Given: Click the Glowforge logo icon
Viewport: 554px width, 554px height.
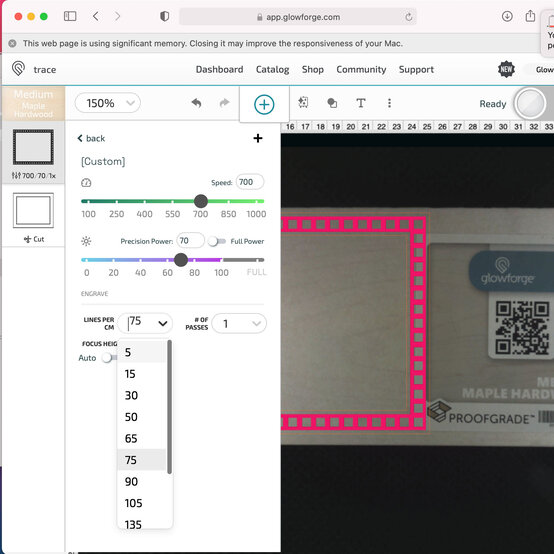Looking at the screenshot, I should click(18, 68).
